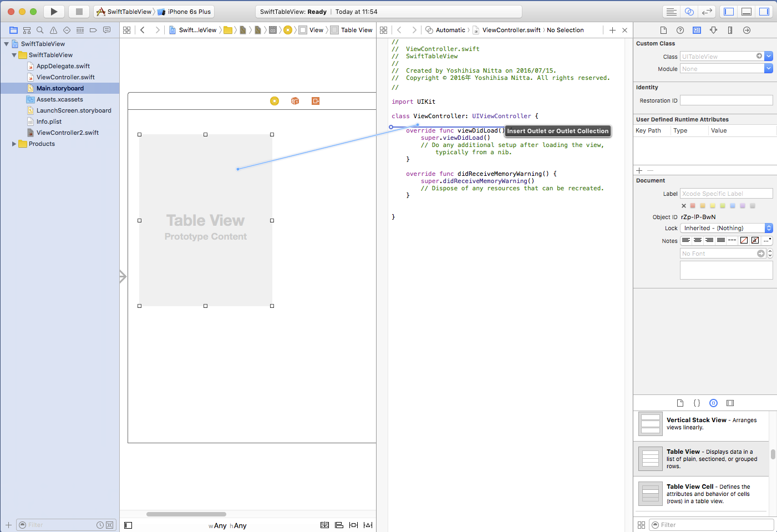Hide the Utilities panel on the right
777x532 pixels.
click(x=764, y=12)
